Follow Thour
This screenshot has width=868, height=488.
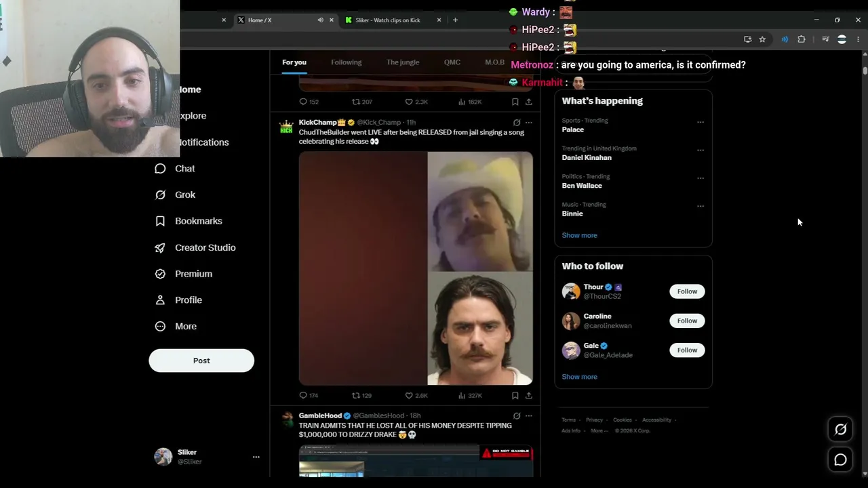click(687, 291)
